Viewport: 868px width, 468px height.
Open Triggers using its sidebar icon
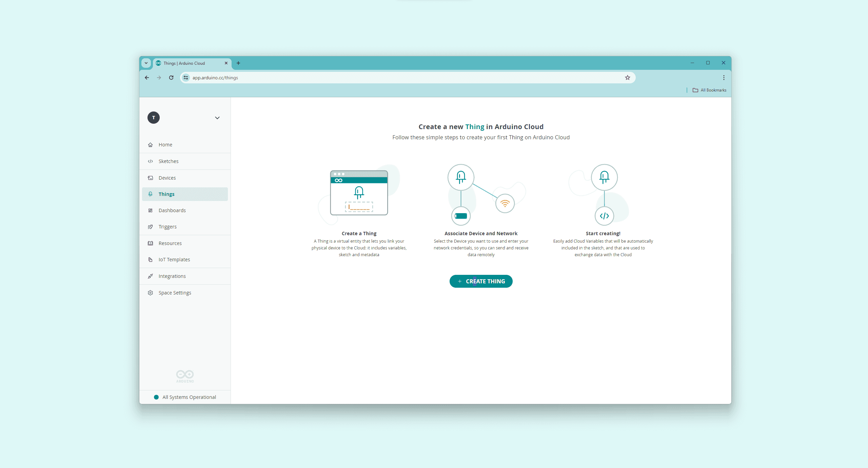coord(151,226)
